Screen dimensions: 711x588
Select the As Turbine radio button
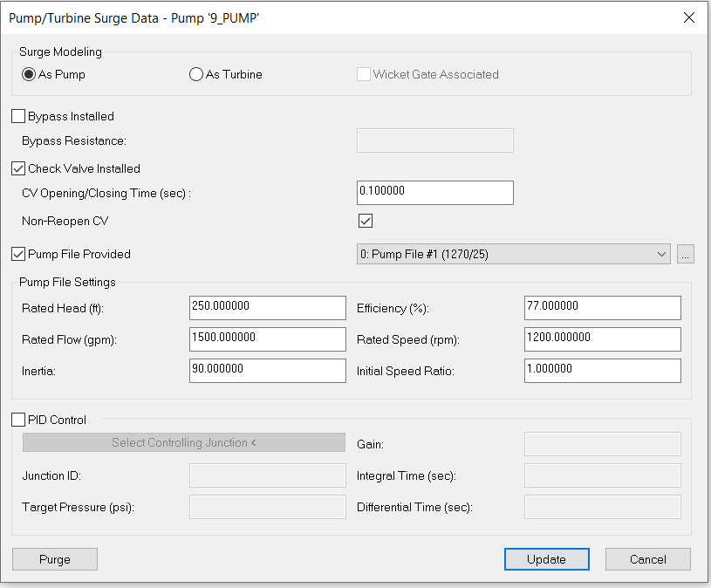click(196, 74)
